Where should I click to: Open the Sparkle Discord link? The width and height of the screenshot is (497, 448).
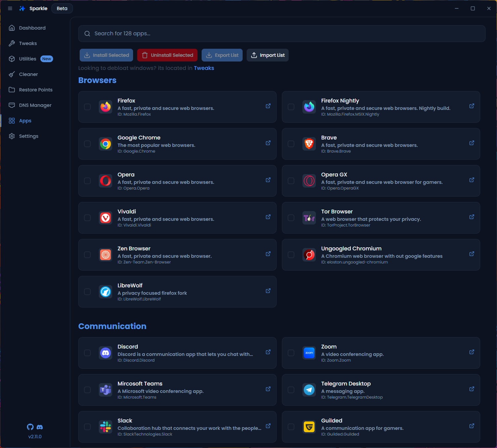point(40,427)
